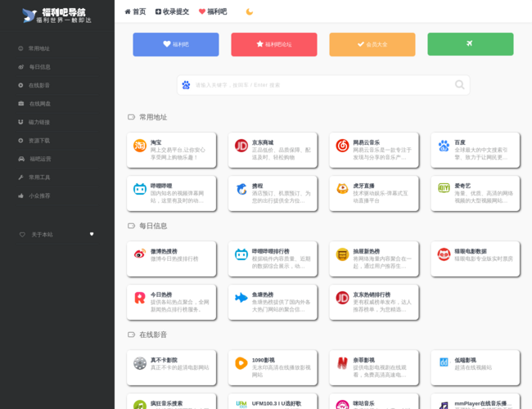Click the orange 会员大全 button
This screenshot has height=409, width=532.
pyautogui.click(x=372, y=44)
